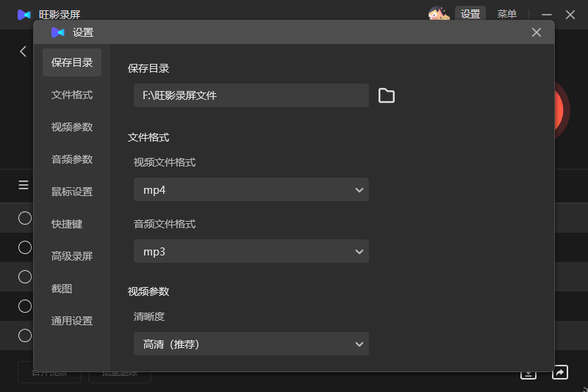Click the 菜单 button in title bar
This screenshot has height=392, width=588.
tap(507, 14)
